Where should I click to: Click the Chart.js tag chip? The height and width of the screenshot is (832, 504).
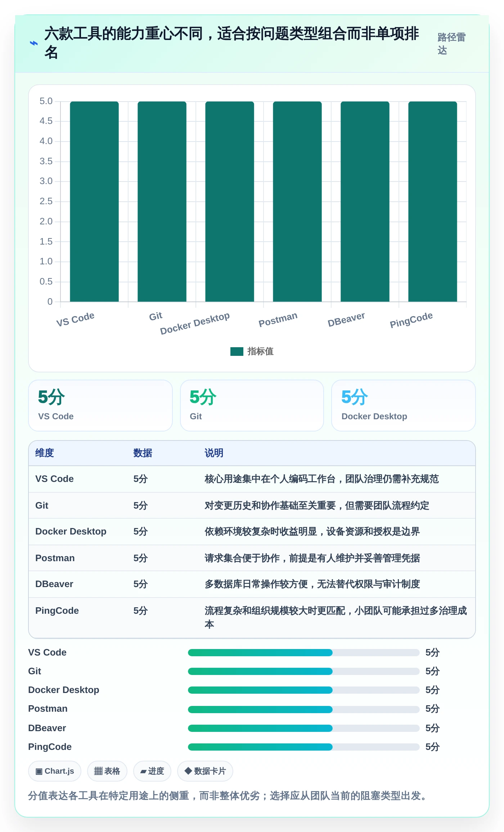[55, 771]
